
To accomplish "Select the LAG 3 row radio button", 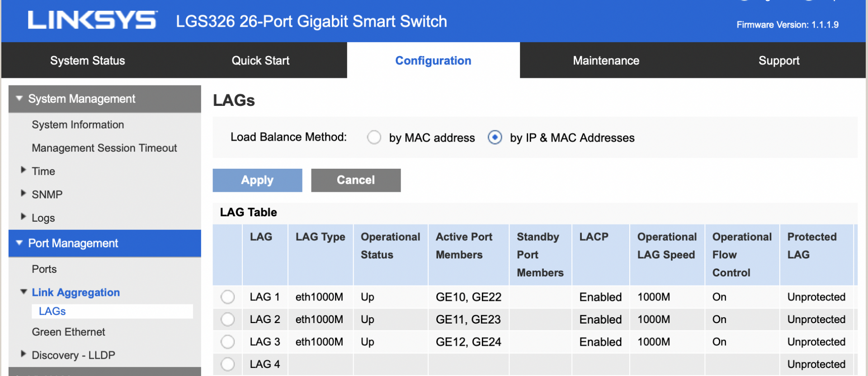I will 227,342.
